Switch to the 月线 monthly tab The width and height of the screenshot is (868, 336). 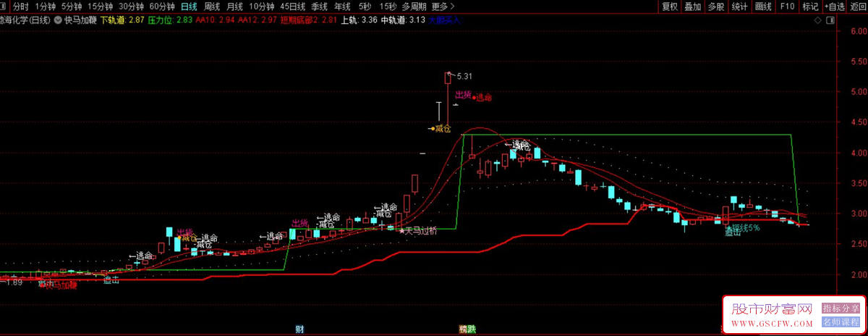(x=235, y=7)
